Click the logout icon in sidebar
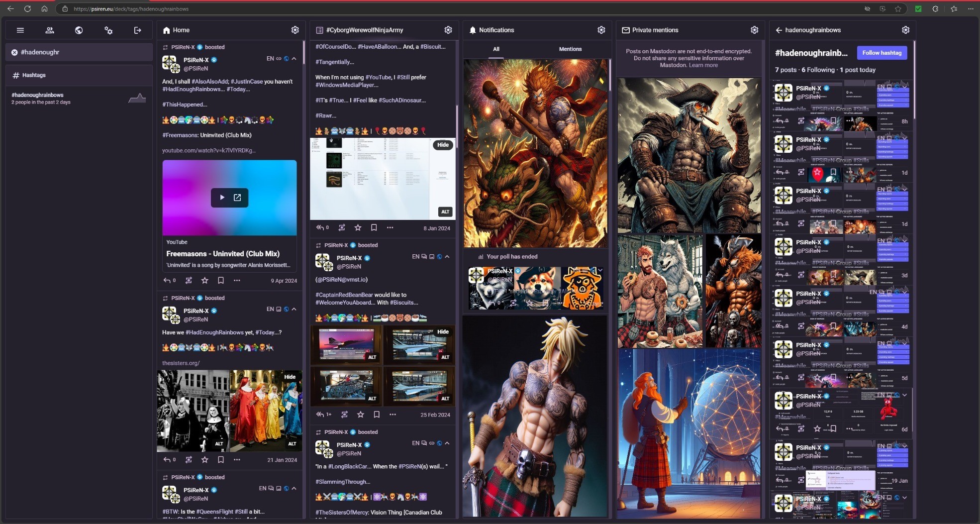Screen dimensions: 980x524 [138, 30]
